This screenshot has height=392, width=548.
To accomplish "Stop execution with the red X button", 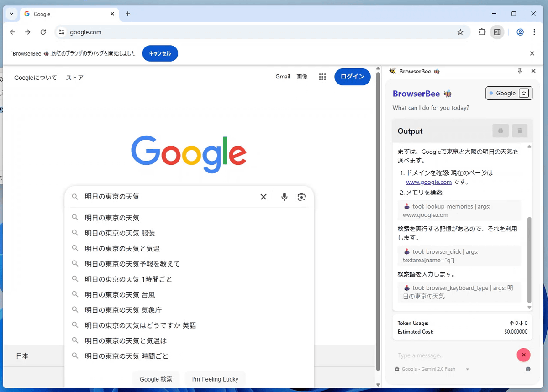I will pos(524,355).
